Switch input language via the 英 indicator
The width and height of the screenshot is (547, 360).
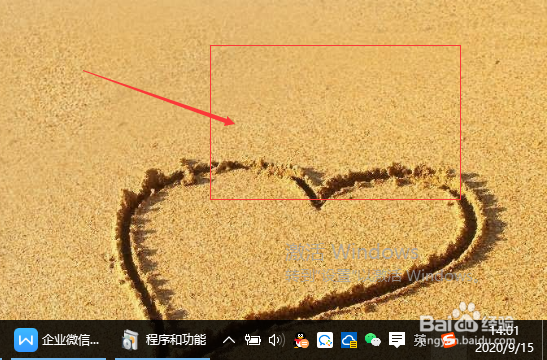(x=420, y=340)
